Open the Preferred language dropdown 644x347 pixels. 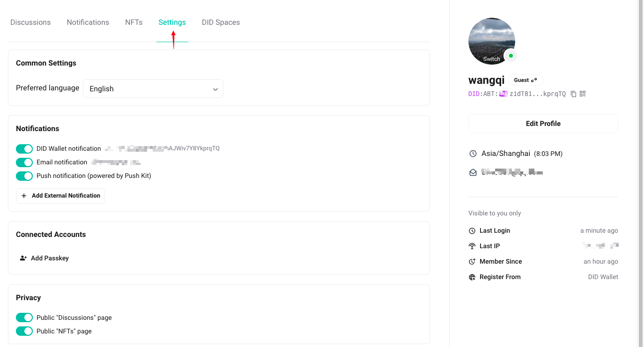point(153,89)
